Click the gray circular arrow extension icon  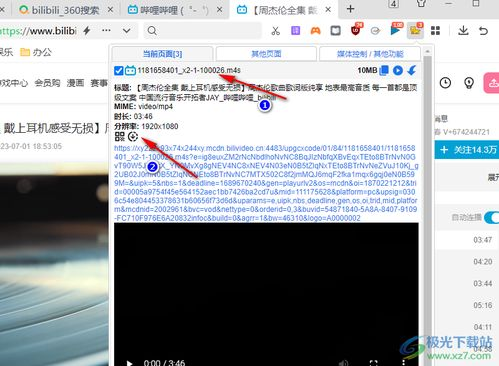375,31
